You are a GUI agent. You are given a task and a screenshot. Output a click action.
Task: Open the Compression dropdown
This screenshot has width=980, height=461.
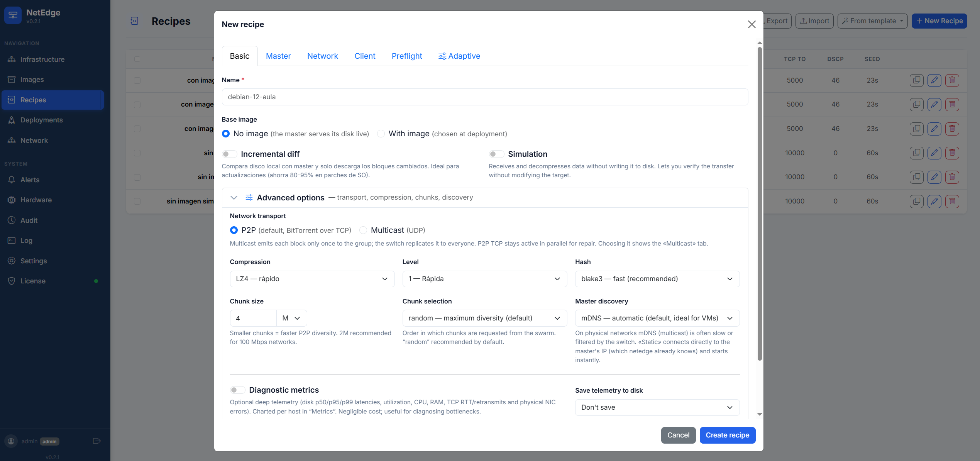312,279
